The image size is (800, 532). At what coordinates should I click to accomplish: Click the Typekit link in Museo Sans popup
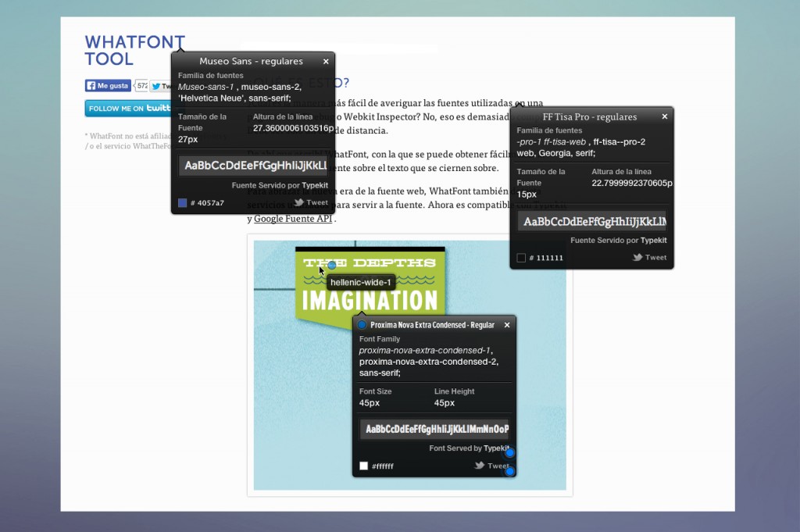[x=315, y=185]
